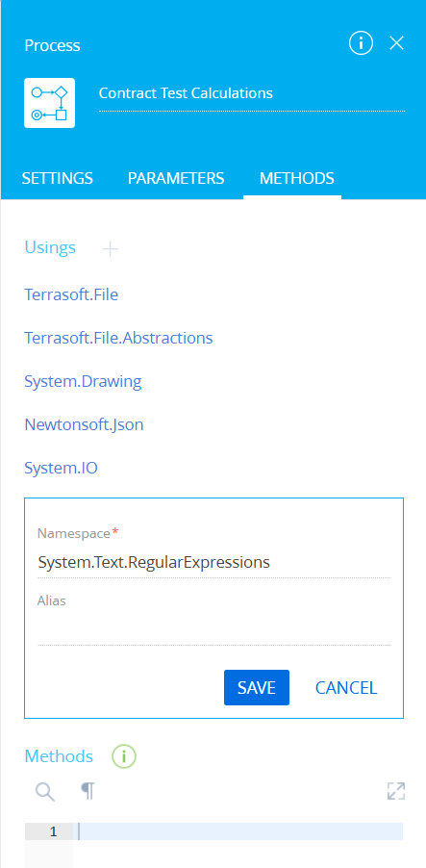This screenshot has height=868, width=426.
Task: Open the System.Drawing using entry
Action: [x=83, y=381]
